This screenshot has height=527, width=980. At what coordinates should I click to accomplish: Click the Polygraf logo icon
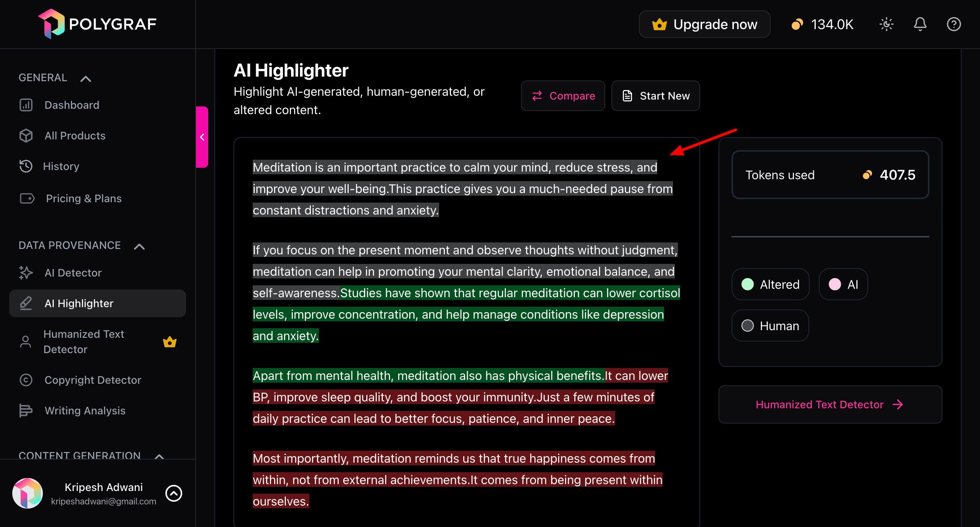(x=51, y=24)
